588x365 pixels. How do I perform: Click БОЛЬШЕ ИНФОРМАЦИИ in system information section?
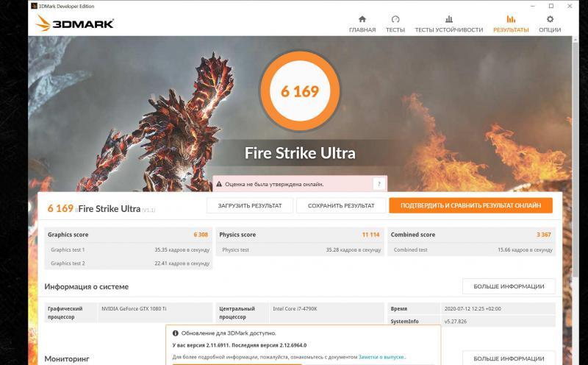coord(509,286)
